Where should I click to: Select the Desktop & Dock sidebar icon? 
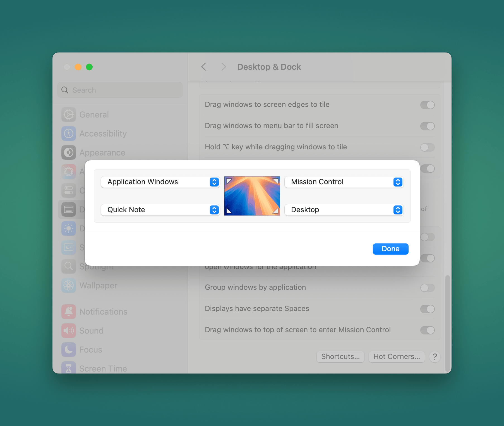[x=69, y=210]
